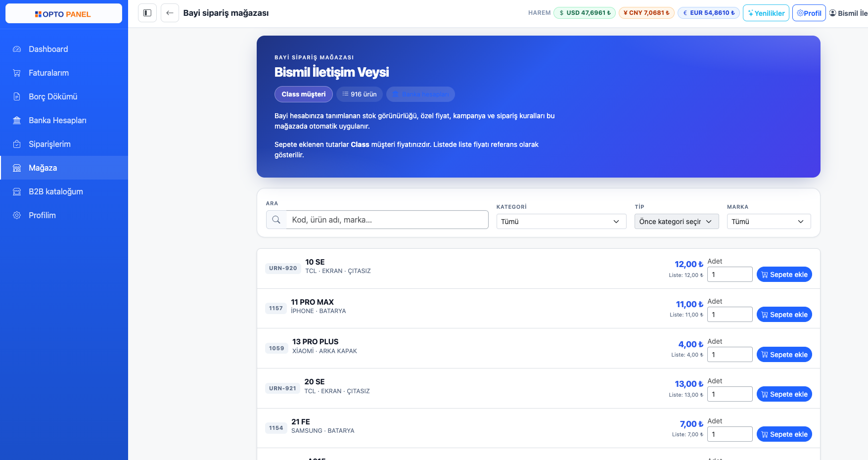Click the Adet field for 13 PRO PLUS
Screen dimensions: 868x460
pos(730,355)
